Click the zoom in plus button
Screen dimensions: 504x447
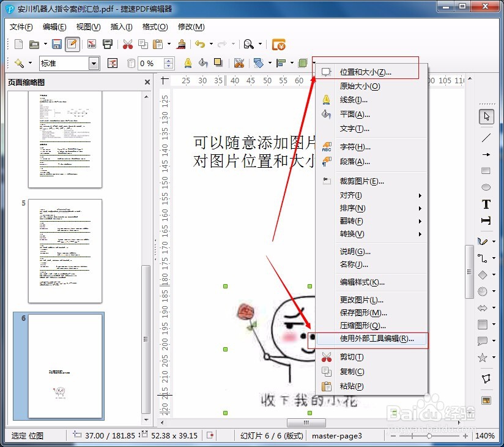(465, 436)
